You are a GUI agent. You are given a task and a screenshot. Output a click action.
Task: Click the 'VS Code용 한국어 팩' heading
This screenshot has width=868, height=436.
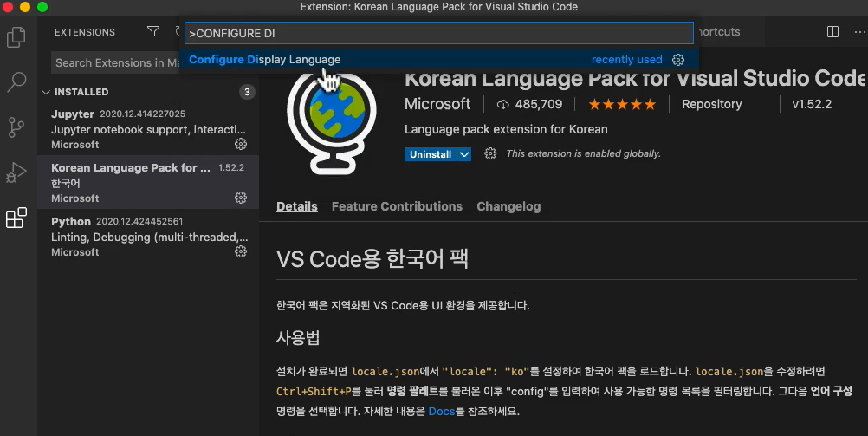click(372, 258)
